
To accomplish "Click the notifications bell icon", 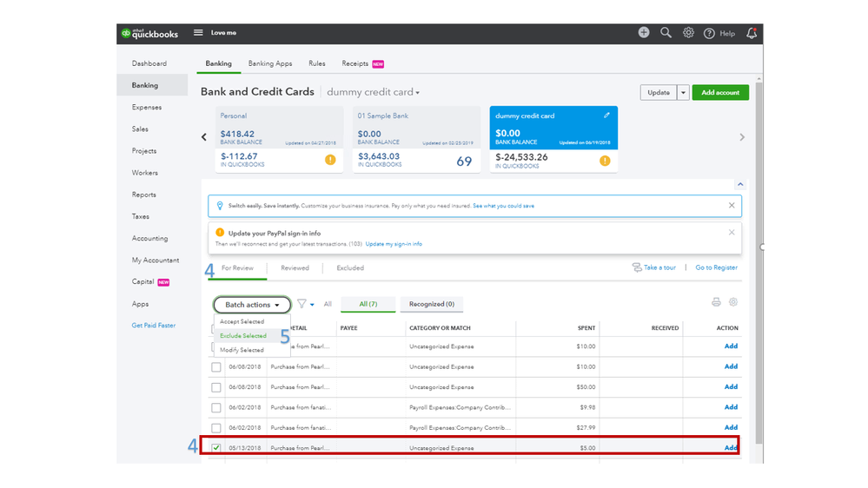I will [x=752, y=33].
